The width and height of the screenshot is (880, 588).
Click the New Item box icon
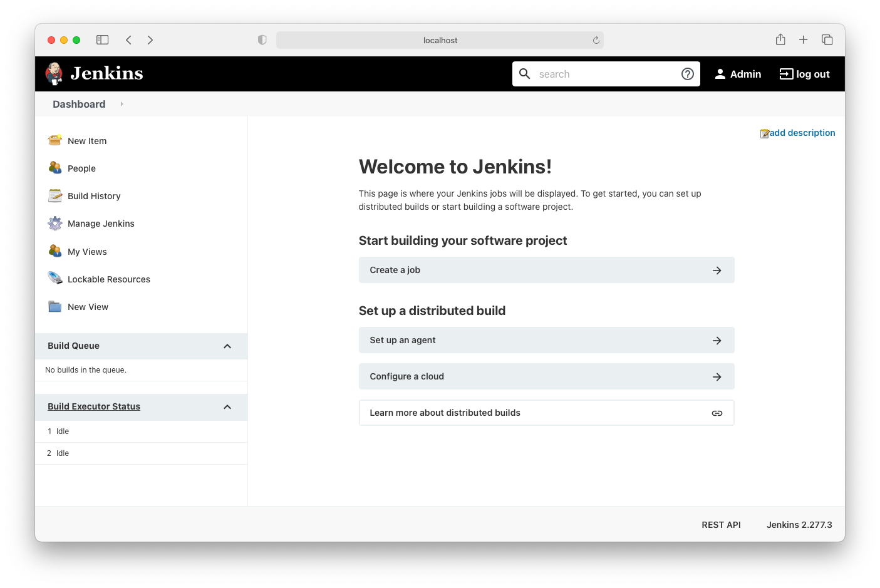pos(55,140)
